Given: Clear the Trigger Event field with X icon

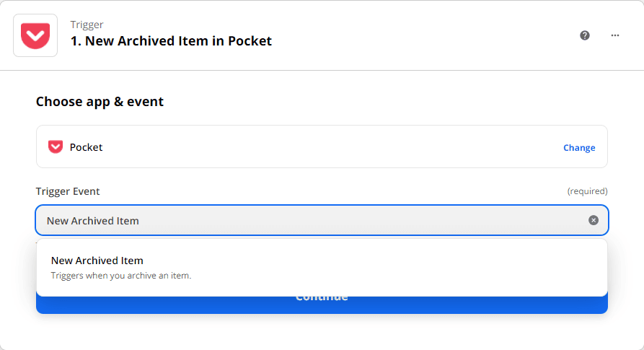Looking at the screenshot, I should click(594, 220).
